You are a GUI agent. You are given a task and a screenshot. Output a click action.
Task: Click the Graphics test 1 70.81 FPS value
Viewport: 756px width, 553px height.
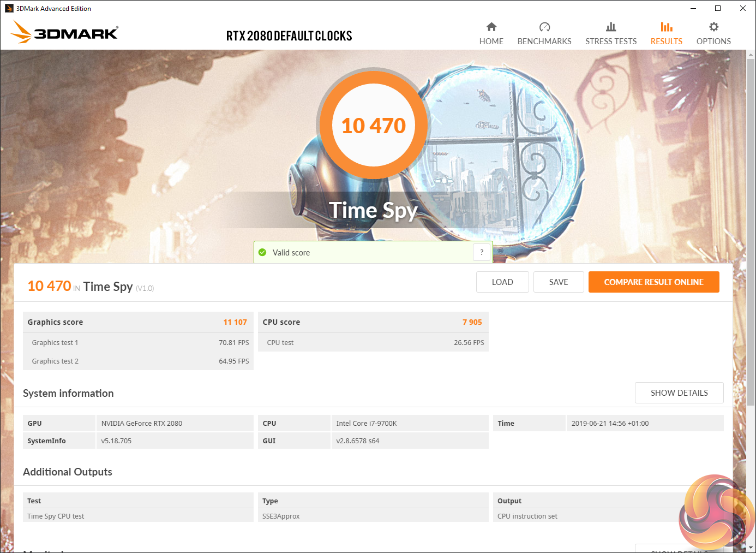point(234,343)
